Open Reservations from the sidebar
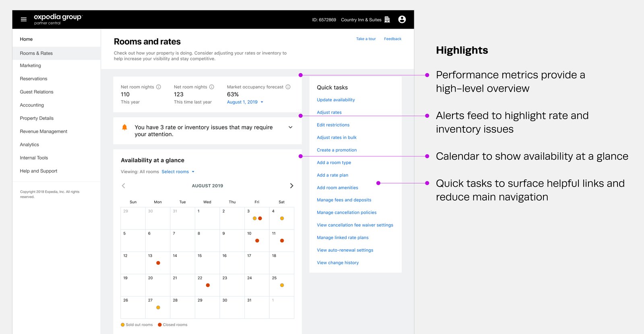This screenshot has height=334, width=644. coord(34,79)
